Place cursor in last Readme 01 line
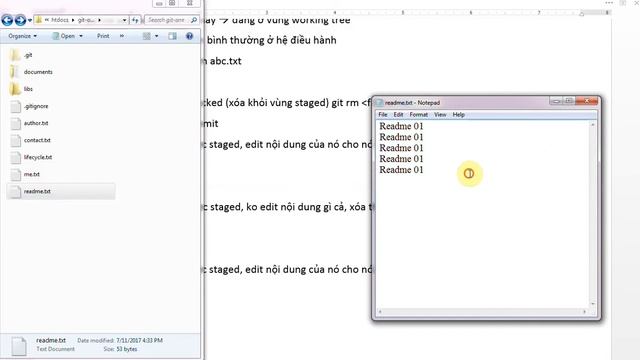The image size is (640, 360). tap(401, 170)
